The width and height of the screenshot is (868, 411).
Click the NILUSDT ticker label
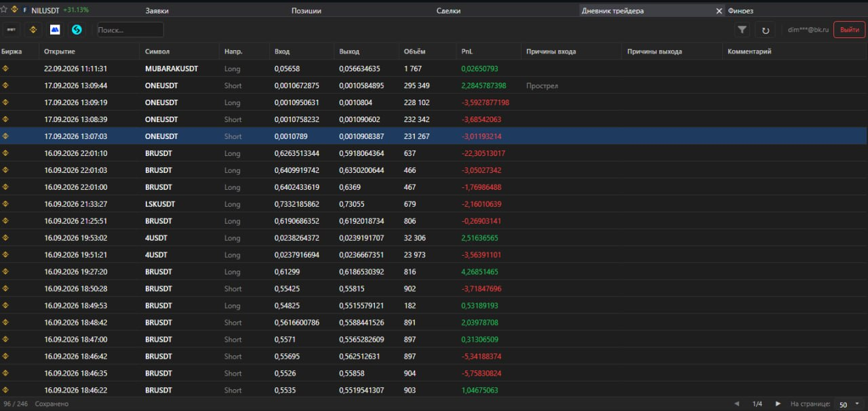click(x=45, y=10)
